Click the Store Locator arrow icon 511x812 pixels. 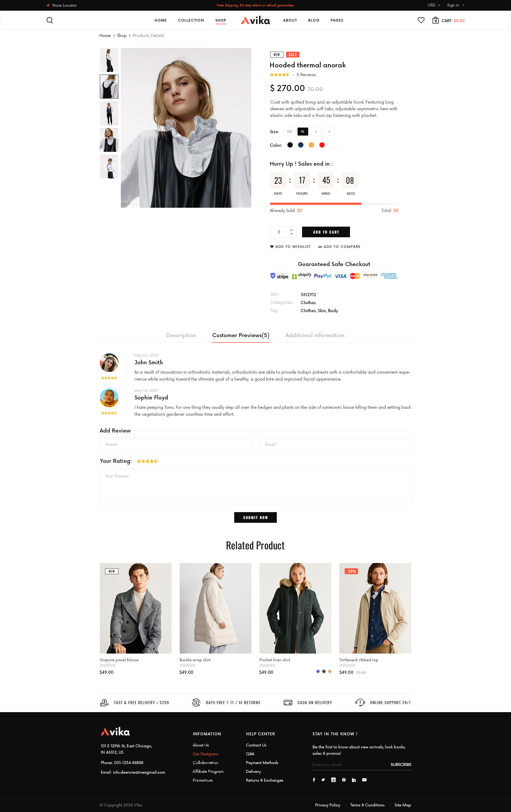coord(48,5)
